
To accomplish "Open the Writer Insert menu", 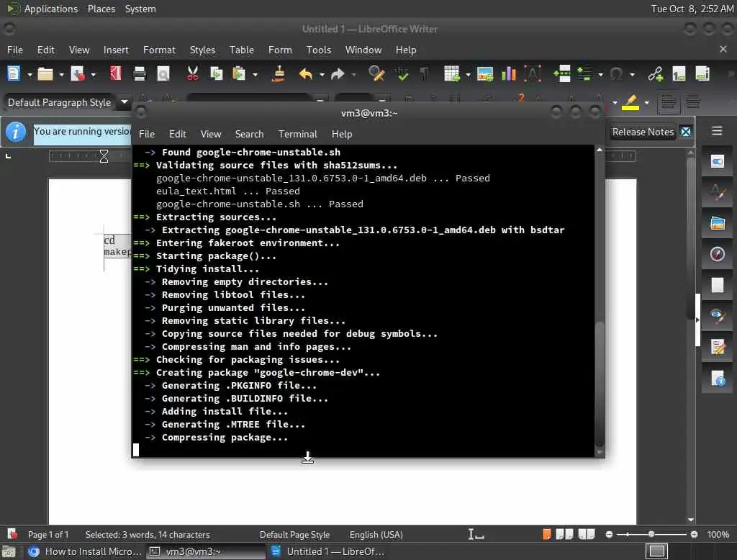I will click(116, 50).
